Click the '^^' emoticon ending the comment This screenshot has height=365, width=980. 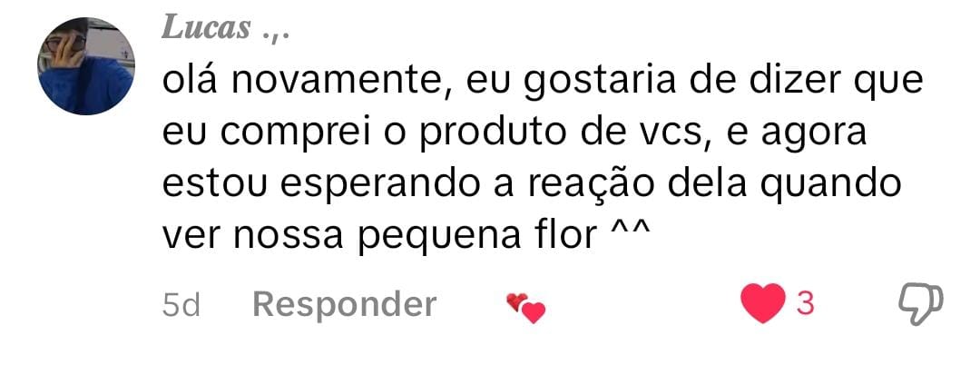point(629,232)
